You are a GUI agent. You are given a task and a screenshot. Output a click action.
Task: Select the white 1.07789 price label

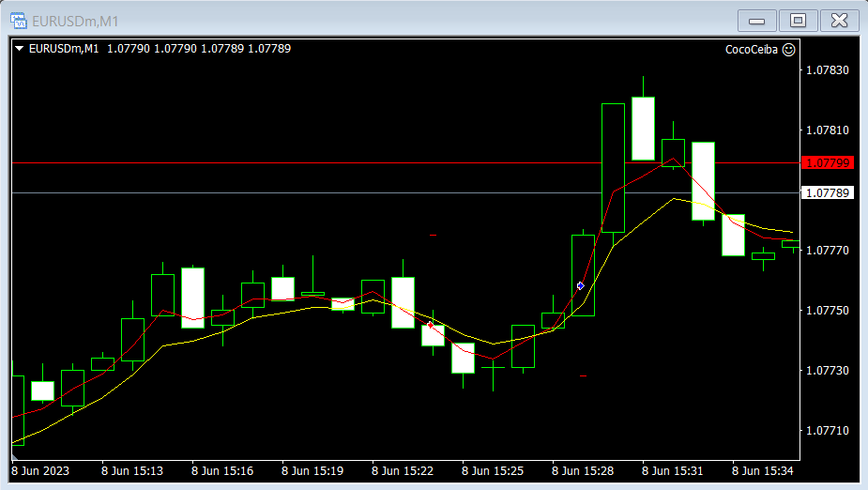pos(827,192)
